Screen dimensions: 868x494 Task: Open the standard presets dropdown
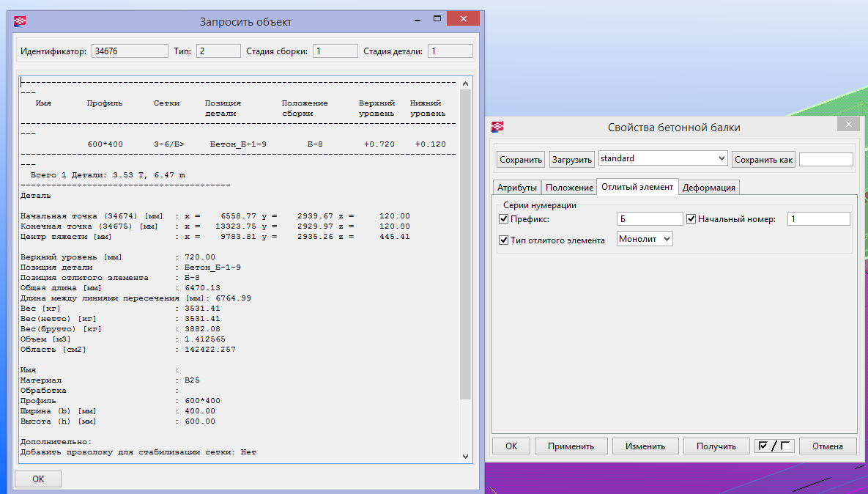722,158
